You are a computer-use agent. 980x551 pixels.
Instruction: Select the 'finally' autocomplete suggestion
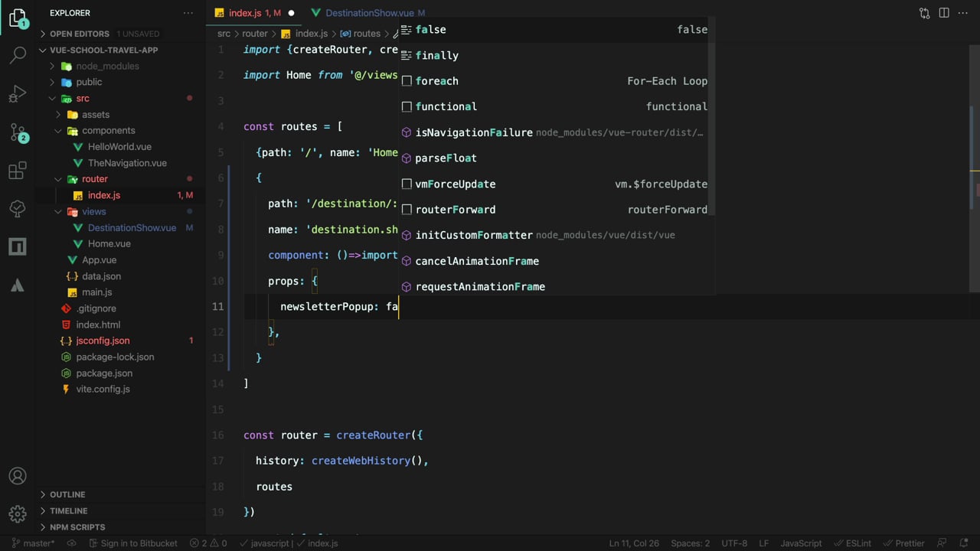tap(557, 55)
